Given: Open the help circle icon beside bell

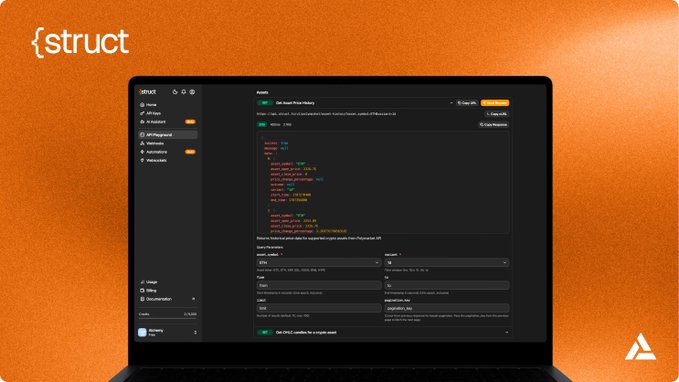Looking at the screenshot, I should [192, 92].
